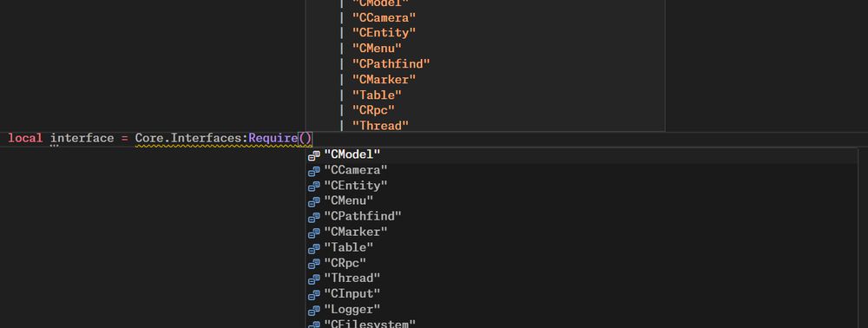Click the "interface" variable in the code line
Screen dimensions: 868x328
pyautogui.click(x=82, y=138)
